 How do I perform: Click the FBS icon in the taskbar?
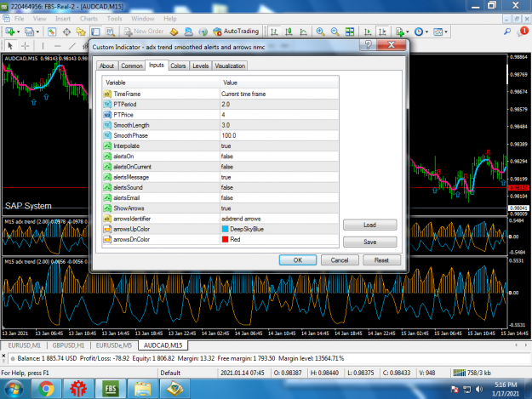111,389
